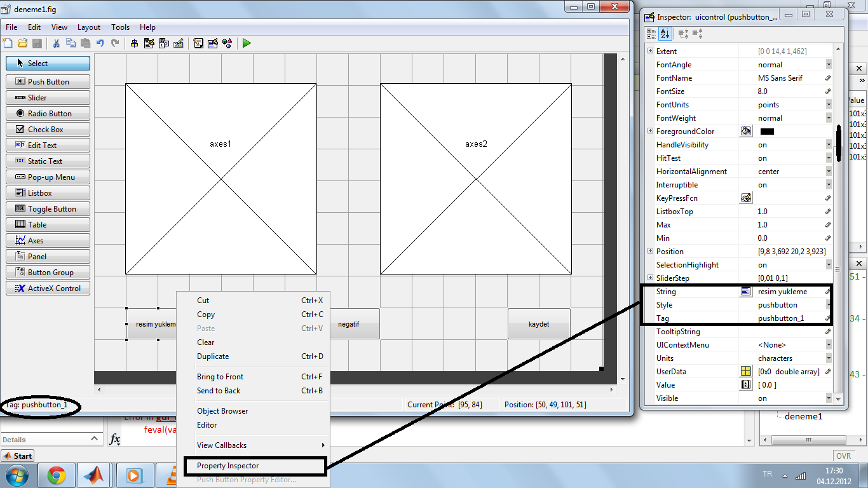Open the Align Objects tool
868x488 pixels.
click(134, 43)
